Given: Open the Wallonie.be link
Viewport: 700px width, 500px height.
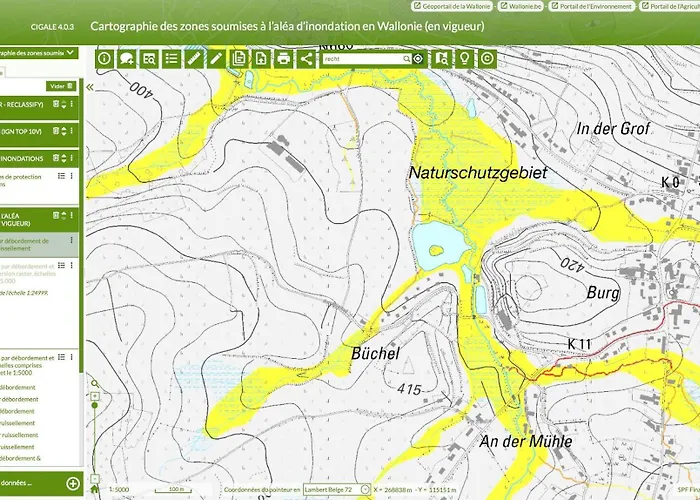Looking at the screenshot, I should (x=526, y=6).
